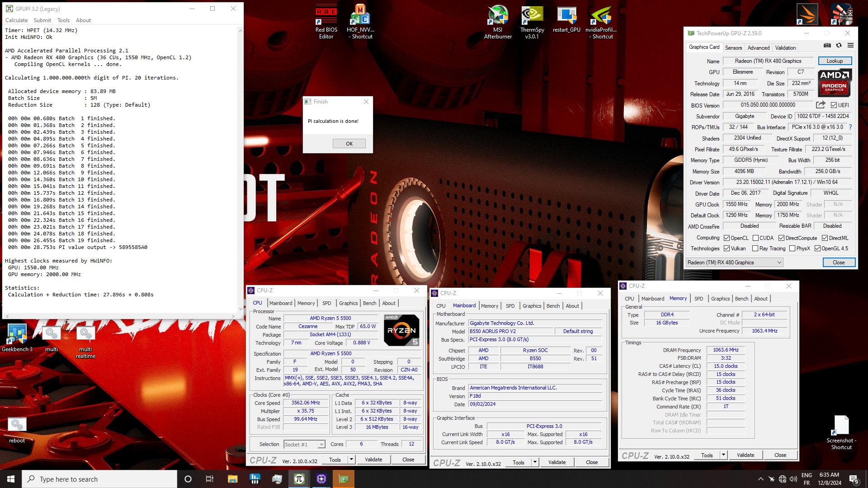Open the ThermSpy v3.0.1 desktop icon
Image resolution: width=868 pixels, height=488 pixels.
point(532,22)
